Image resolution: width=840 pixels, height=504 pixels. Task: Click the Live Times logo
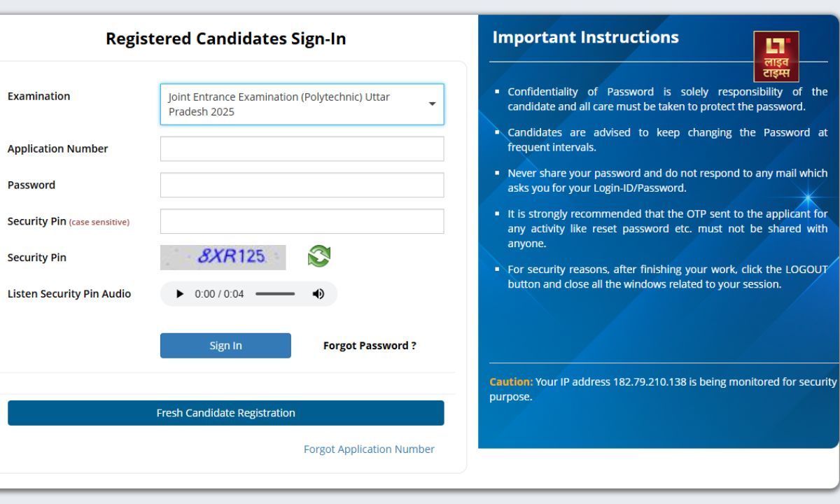point(776,57)
